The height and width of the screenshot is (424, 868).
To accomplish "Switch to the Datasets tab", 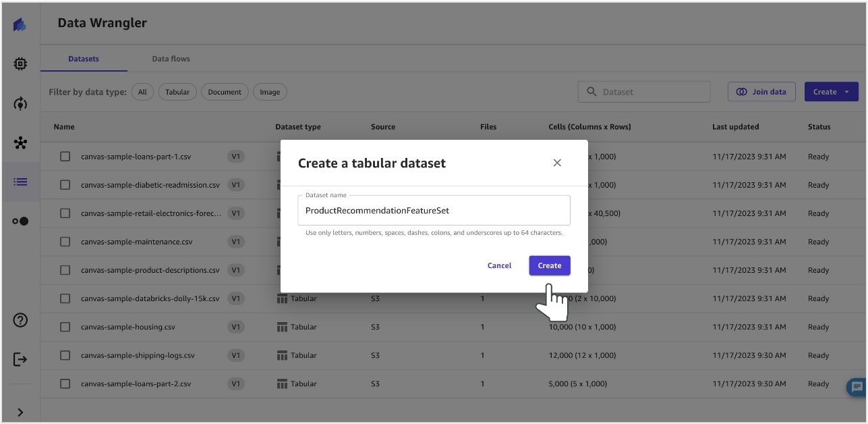I will [x=84, y=59].
